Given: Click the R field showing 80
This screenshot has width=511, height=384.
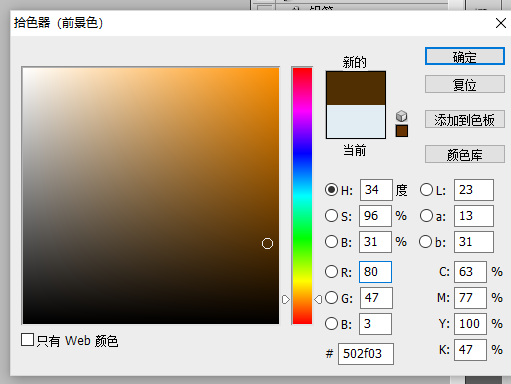Looking at the screenshot, I should 375,272.
